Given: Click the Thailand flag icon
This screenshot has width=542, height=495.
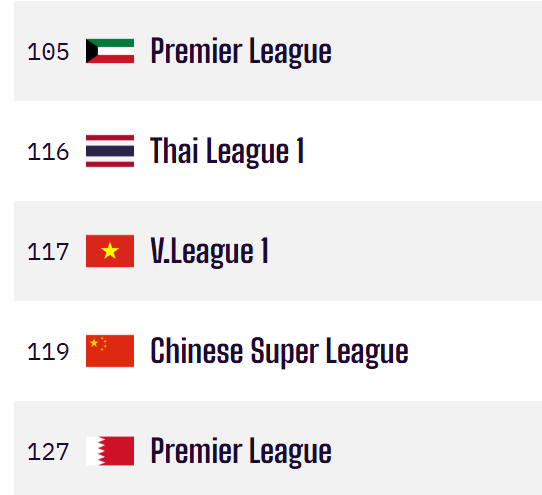Looking at the screenshot, I should pos(110,151).
